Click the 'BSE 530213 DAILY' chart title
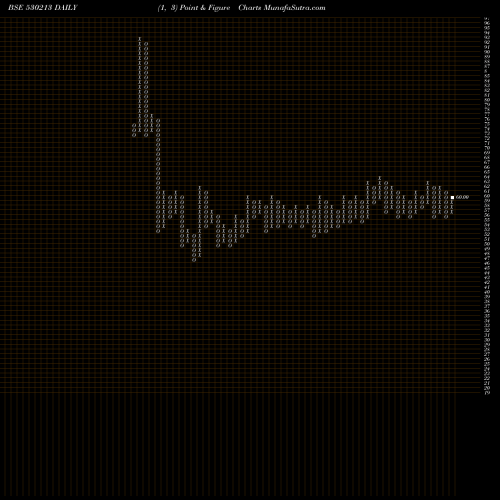 (43, 8)
